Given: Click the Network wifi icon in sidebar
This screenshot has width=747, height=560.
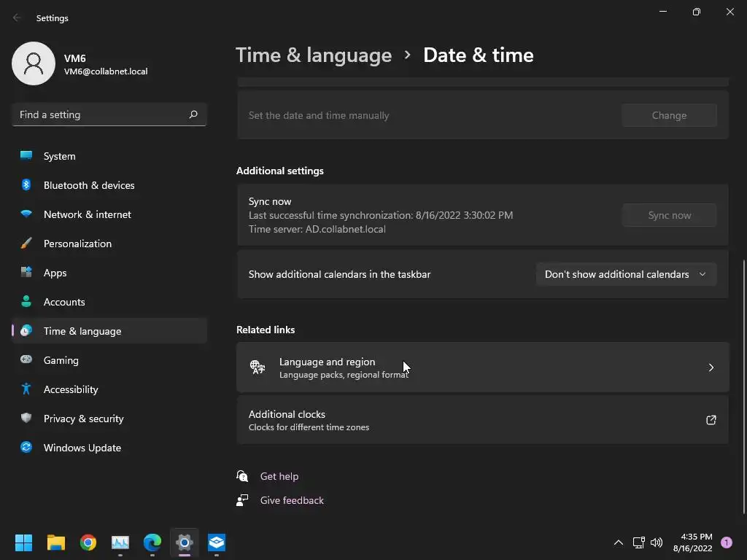Looking at the screenshot, I should click(26, 214).
